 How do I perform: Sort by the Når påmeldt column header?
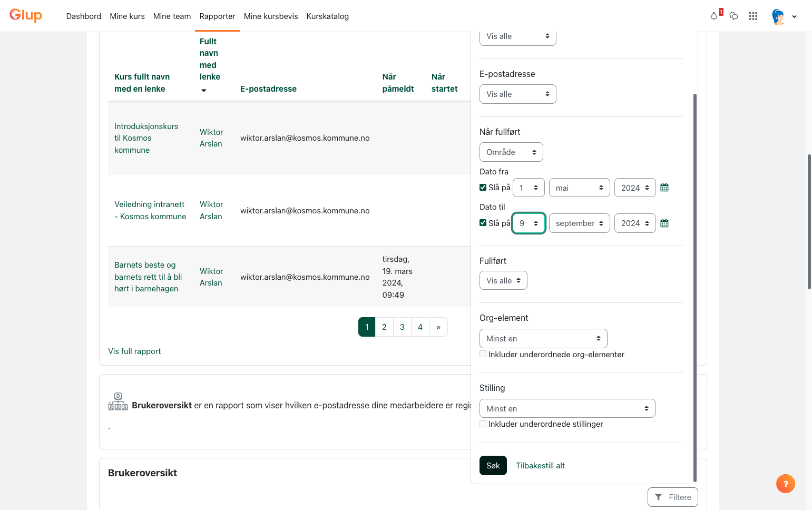(398, 83)
